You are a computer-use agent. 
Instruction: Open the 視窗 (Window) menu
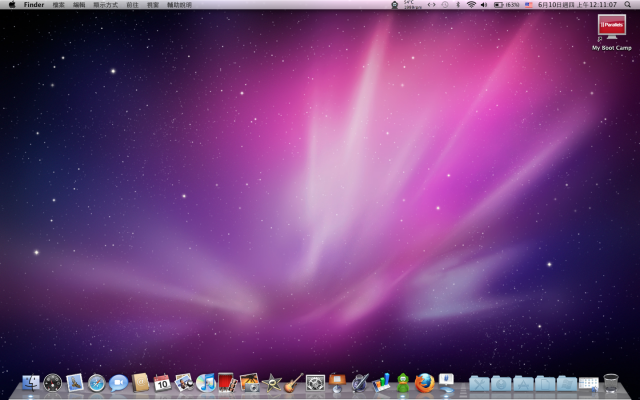click(x=153, y=5)
